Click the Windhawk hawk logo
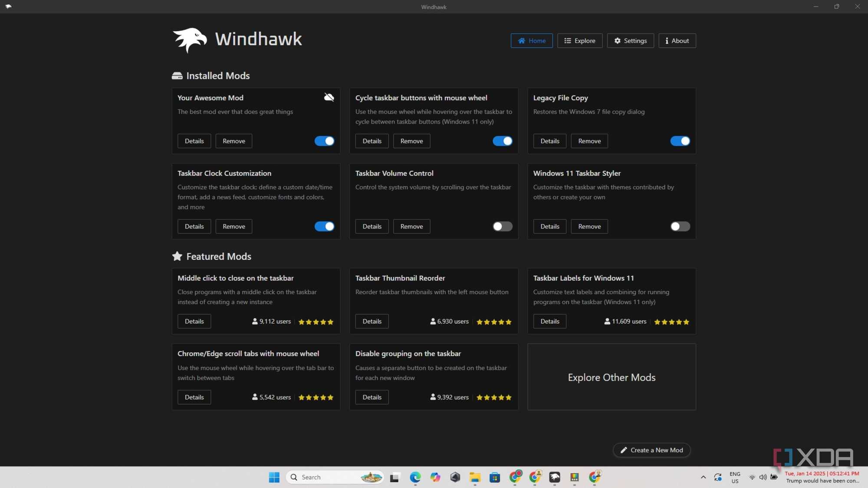 190,40
